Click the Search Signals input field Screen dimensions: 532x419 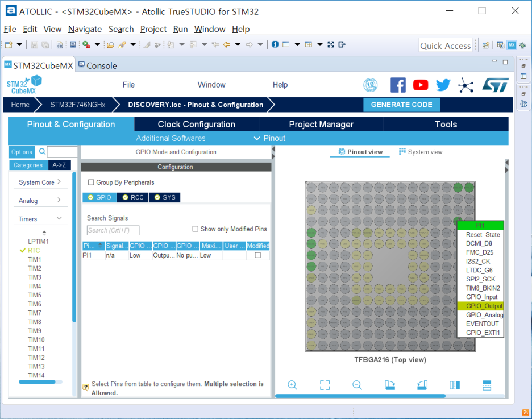pyautogui.click(x=113, y=230)
